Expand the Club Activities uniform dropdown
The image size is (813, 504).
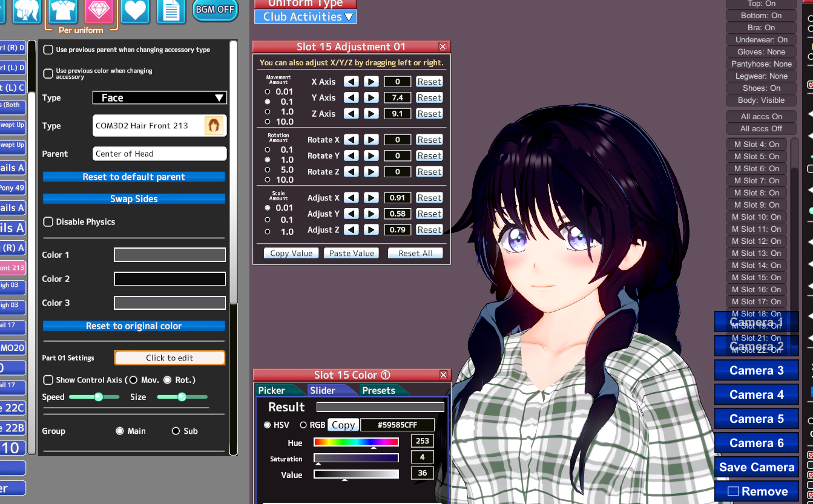click(306, 17)
